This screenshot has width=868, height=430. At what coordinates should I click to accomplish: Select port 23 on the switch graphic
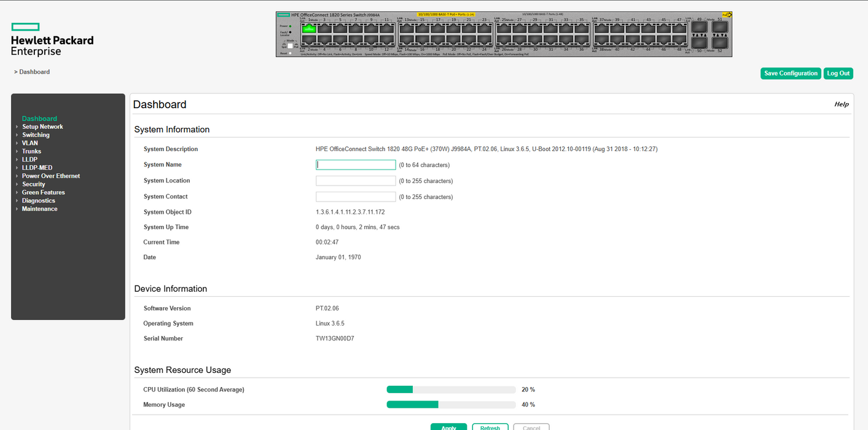(x=485, y=28)
